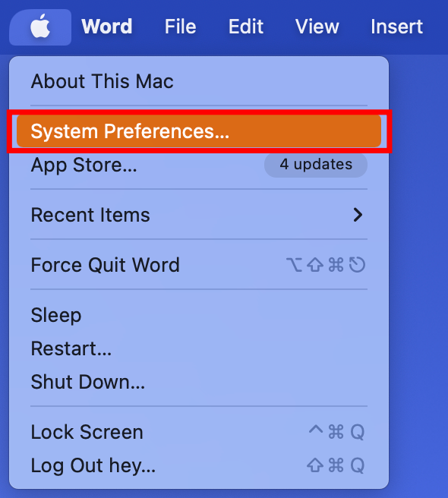Click the Apple logo menu icon
The height and width of the screenshot is (498, 448).
point(40,27)
